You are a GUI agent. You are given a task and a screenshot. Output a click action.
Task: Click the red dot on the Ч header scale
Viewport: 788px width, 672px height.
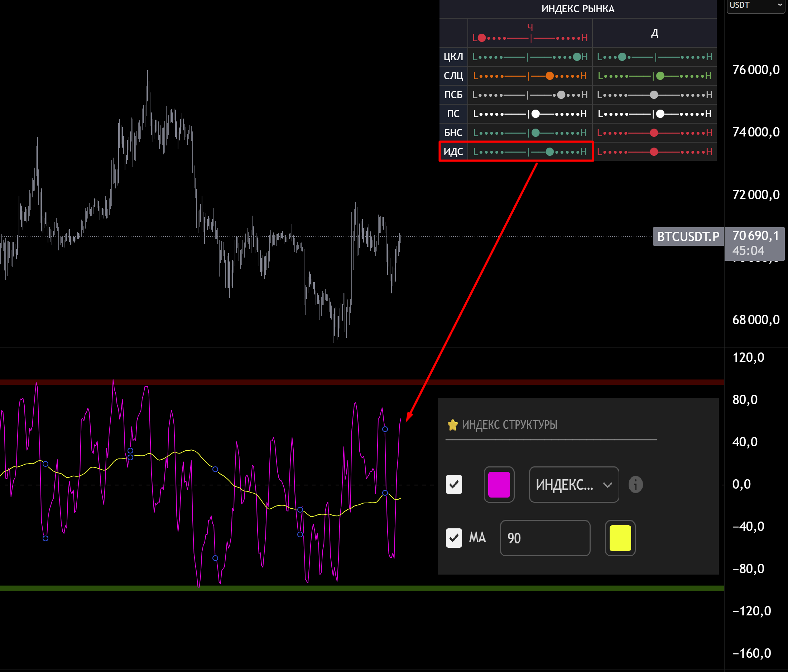coord(482,38)
